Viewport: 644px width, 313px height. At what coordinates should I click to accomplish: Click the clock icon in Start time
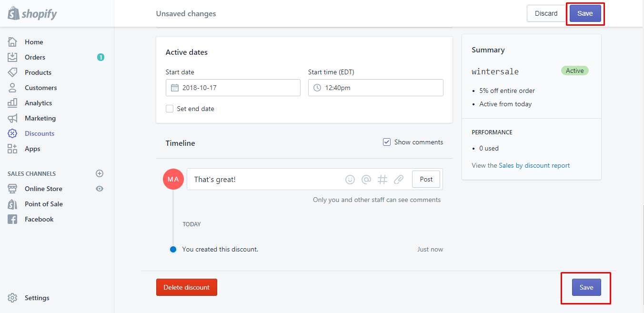click(317, 88)
